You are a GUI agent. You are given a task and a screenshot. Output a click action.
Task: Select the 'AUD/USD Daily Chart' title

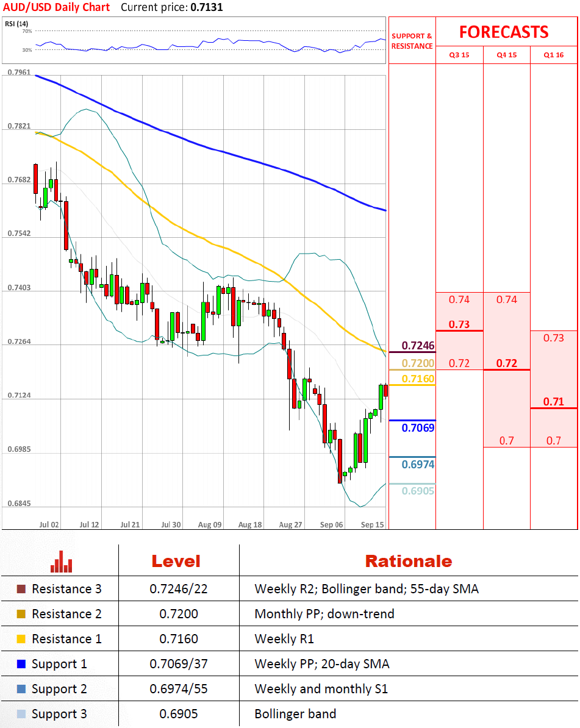point(56,7)
